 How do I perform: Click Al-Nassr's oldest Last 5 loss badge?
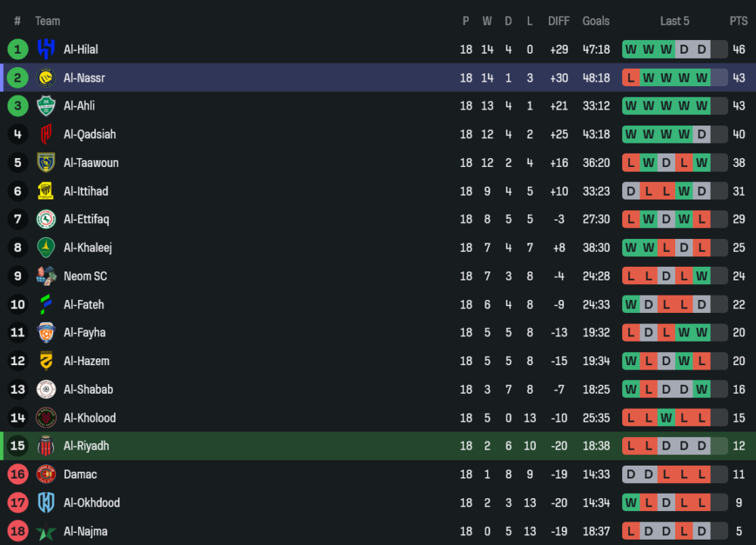coord(631,78)
